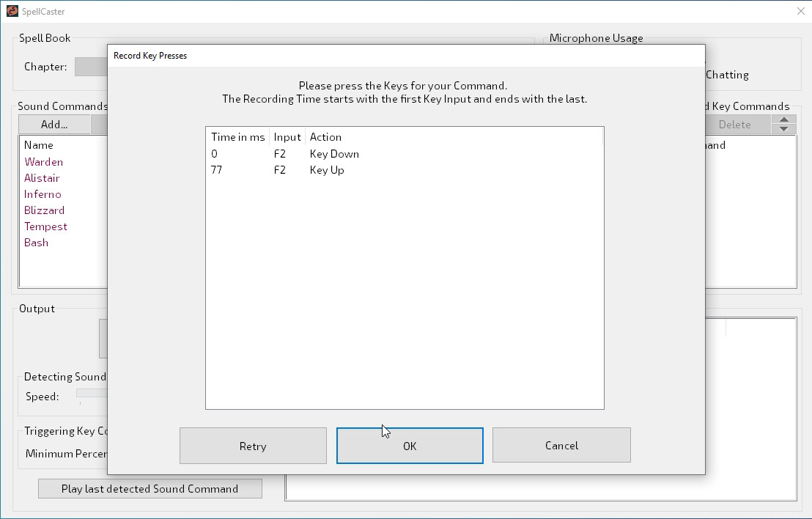Click the Action column header
The height and width of the screenshot is (519, 812).
coord(325,137)
